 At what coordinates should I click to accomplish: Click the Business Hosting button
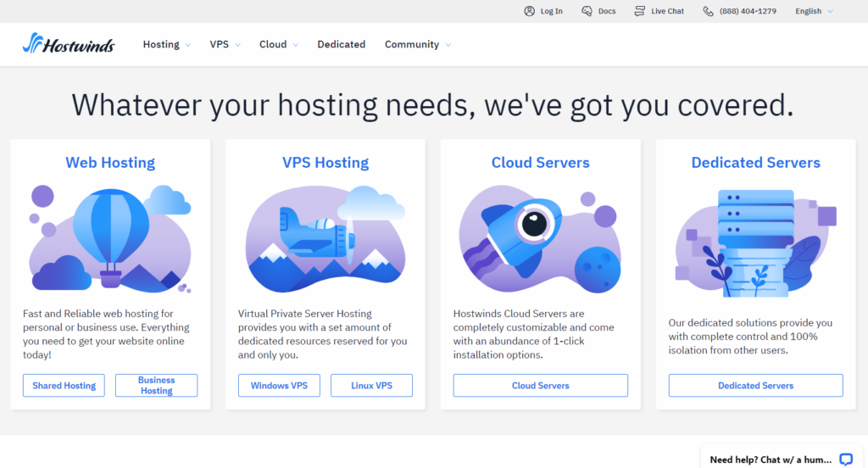[156, 386]
